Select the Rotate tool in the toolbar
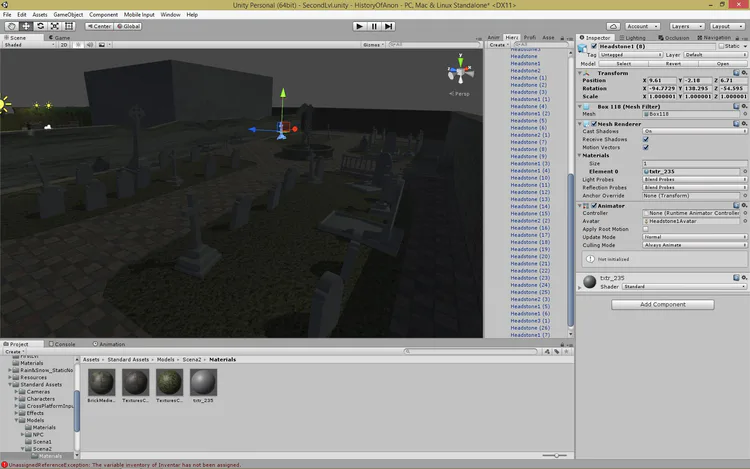This screenshot has width=750, height=469. click(x=40, y=26)
